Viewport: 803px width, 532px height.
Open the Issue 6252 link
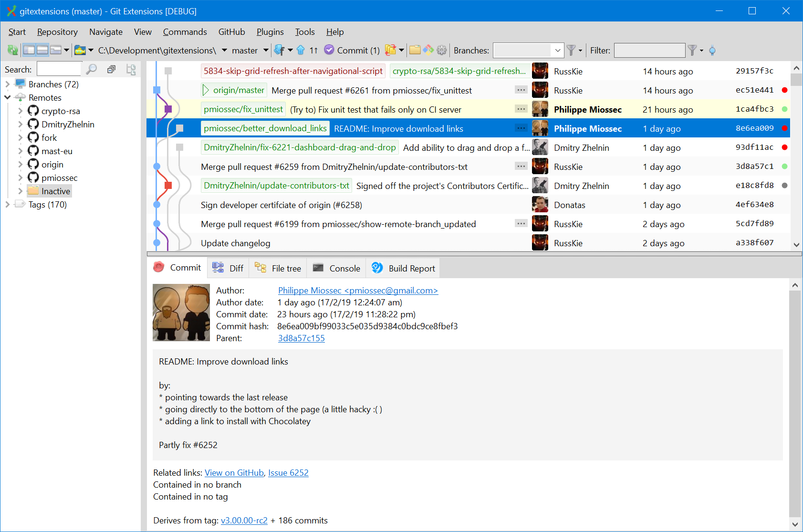click(288, 472)
